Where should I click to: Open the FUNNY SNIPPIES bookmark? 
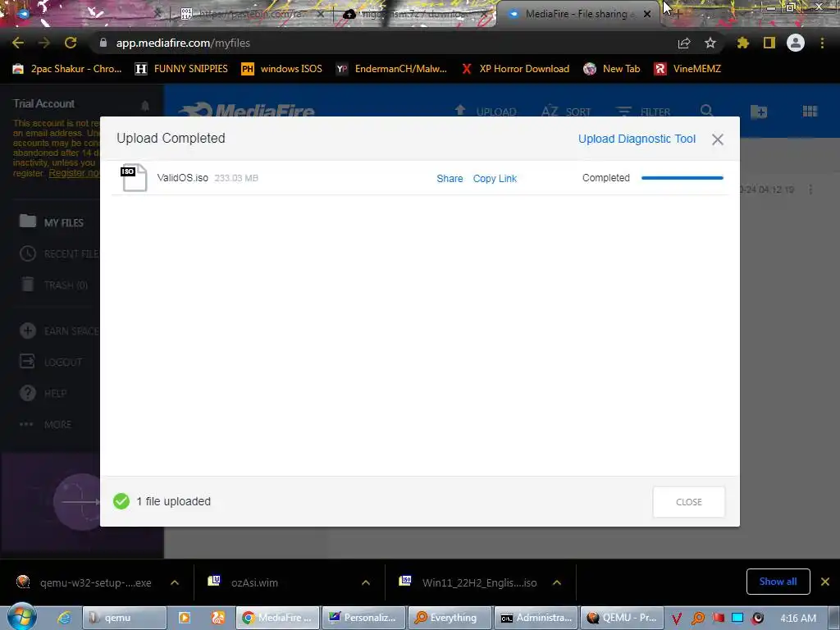tap(181, 69)
